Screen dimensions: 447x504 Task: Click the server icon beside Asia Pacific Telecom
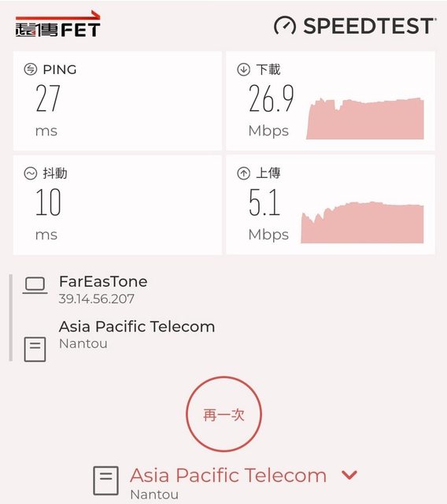[35, 350]
